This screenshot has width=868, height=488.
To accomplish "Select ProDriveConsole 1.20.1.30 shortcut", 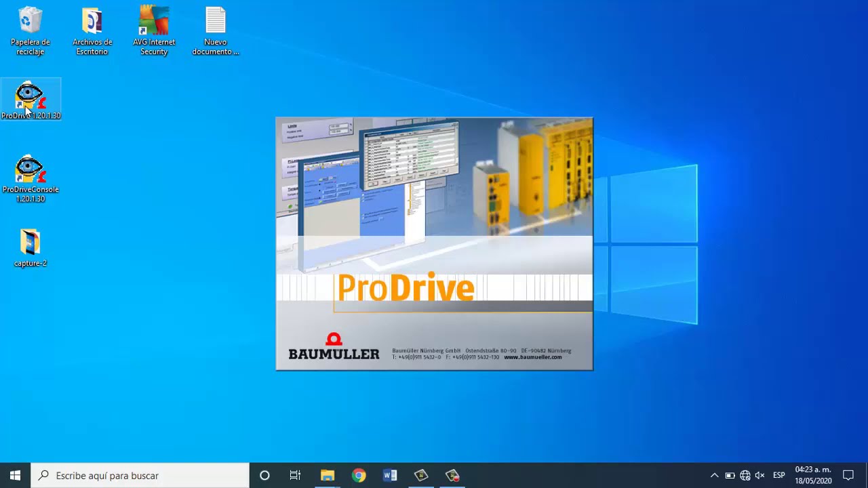I will [x=31, y=179].
